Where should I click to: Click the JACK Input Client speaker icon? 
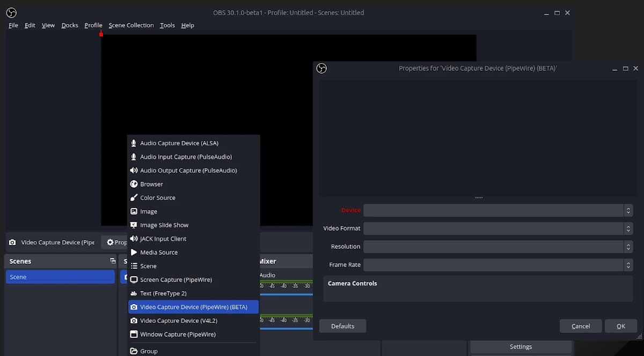(133, 239)
